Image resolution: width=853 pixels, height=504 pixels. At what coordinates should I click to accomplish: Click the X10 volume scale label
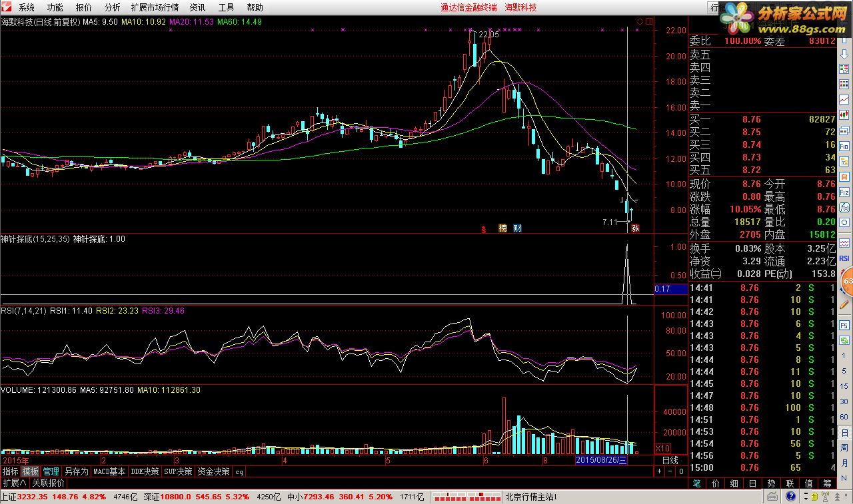click(x=663, y=448)
